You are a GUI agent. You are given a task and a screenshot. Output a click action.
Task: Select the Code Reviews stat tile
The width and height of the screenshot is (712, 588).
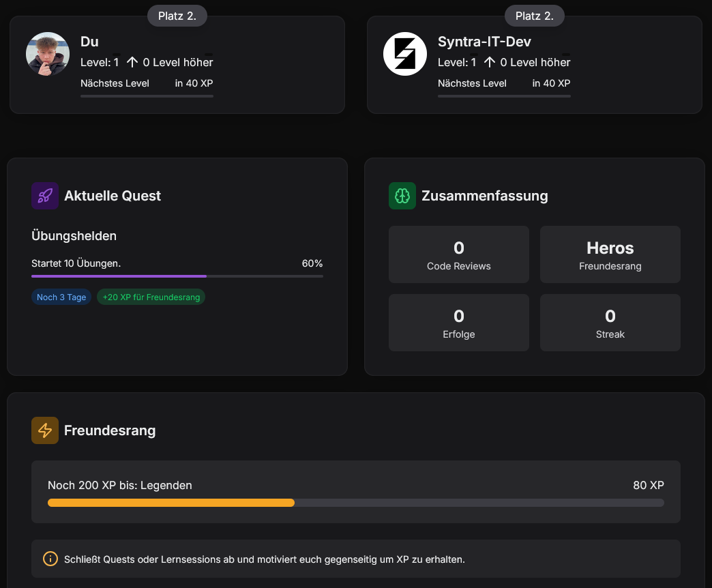point(458,254)
